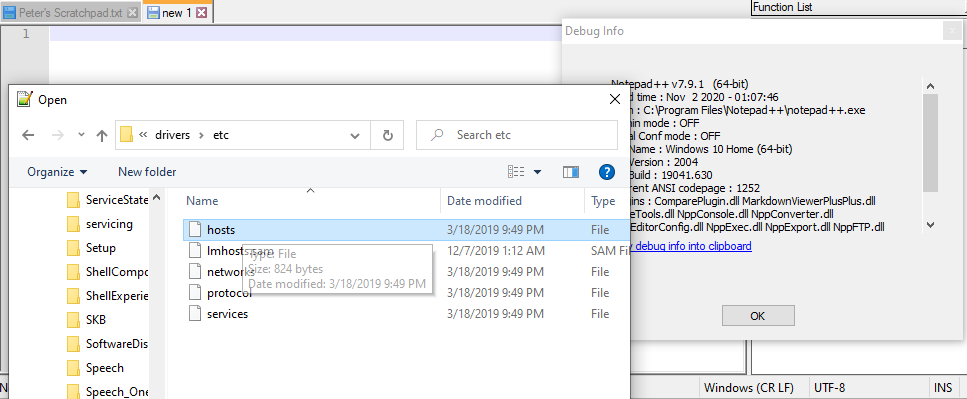
Task: Expand the address bar history dropdown
Action: [x=355, y=136]
